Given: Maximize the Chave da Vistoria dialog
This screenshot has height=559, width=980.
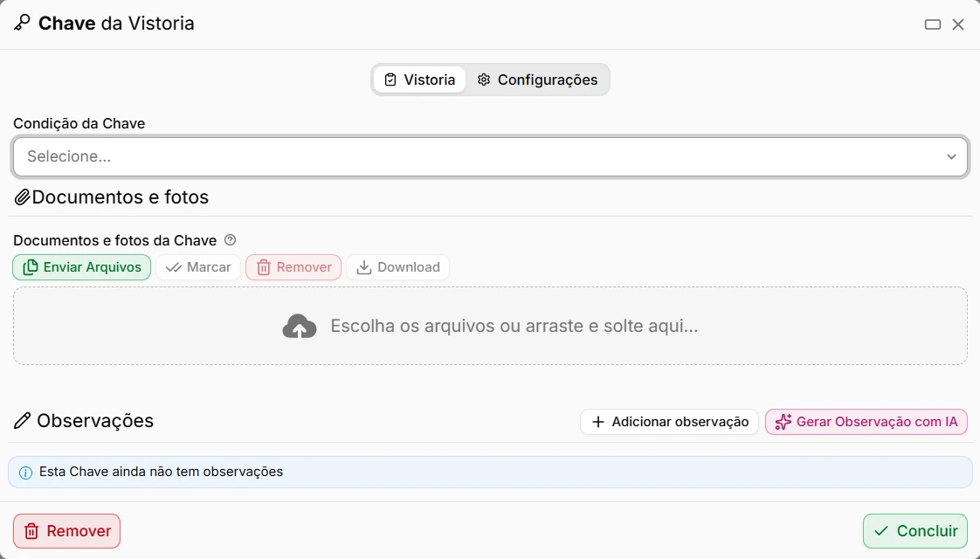Looking at the screenshot, I should pos(933,24).
